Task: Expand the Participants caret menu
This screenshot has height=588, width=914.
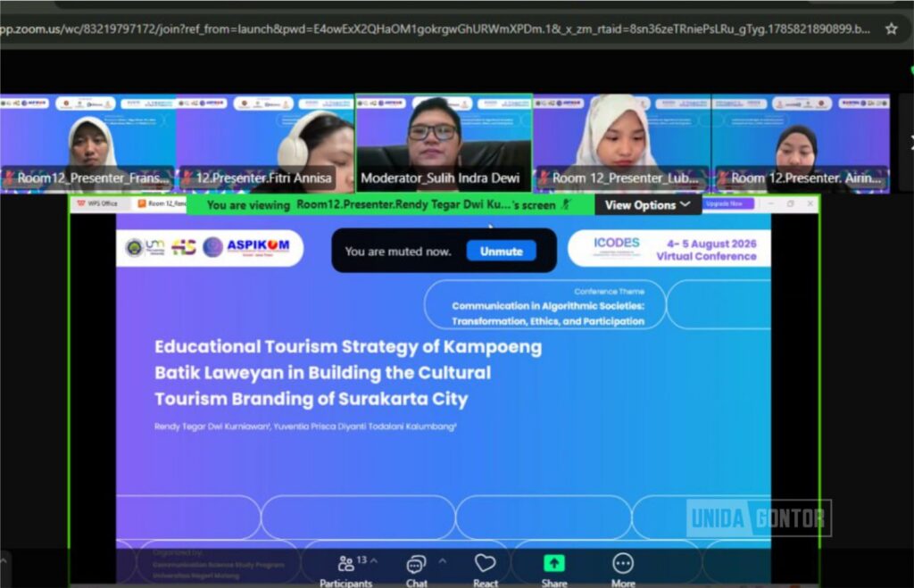Action: pos(374,560)
